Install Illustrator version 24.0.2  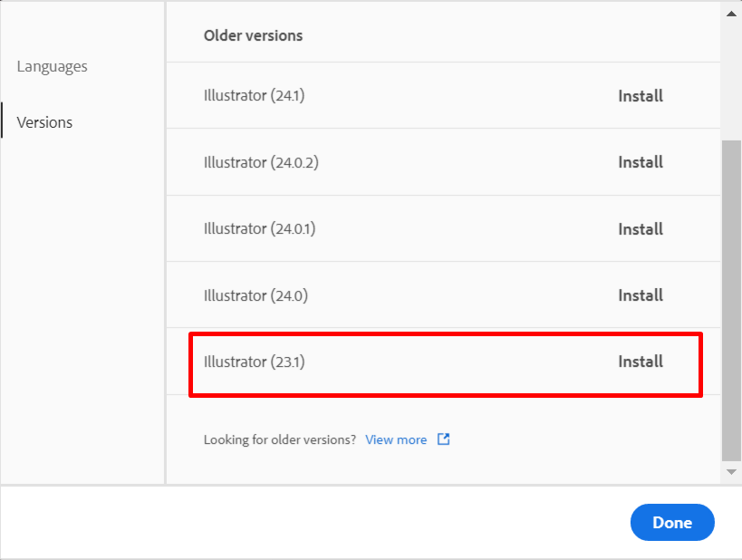click(x=641, y=162)
